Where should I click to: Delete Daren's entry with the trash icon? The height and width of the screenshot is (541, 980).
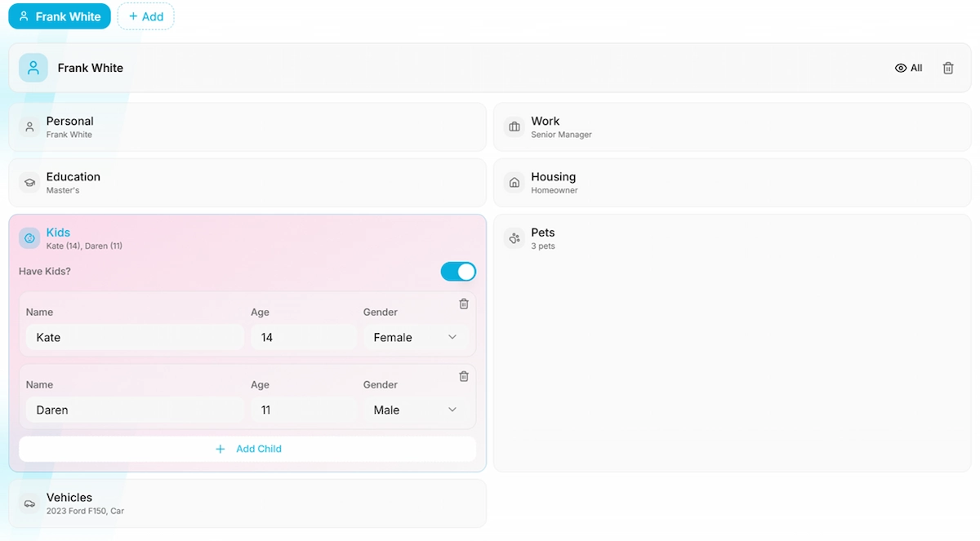coord(463,376)
